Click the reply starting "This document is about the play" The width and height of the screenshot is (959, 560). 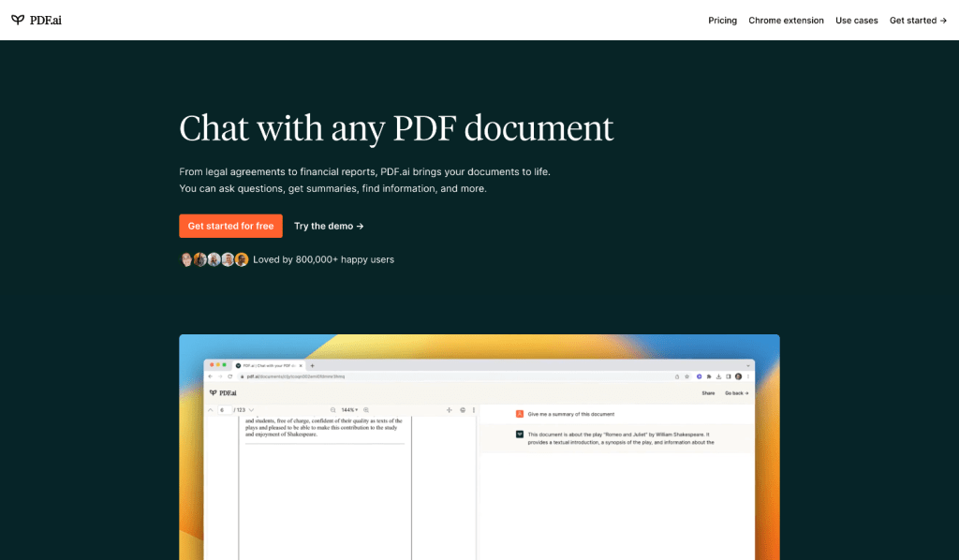[621, 438]
